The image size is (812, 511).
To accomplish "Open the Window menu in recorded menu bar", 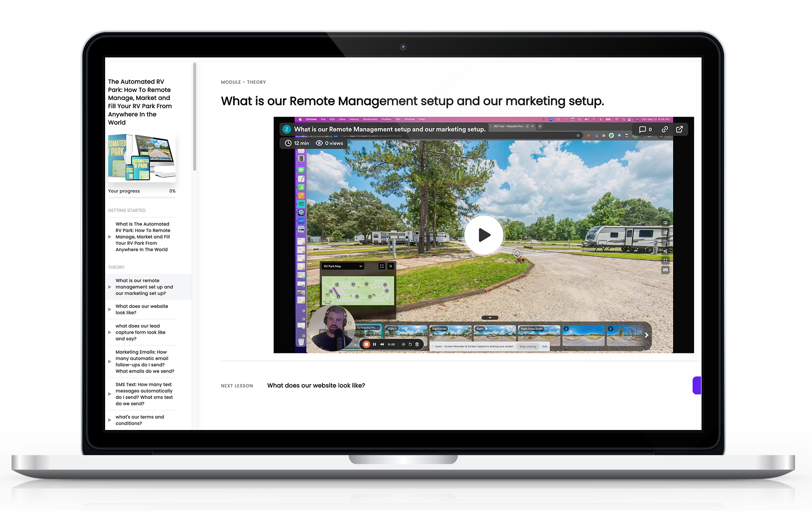I will (x=409, y=119).
